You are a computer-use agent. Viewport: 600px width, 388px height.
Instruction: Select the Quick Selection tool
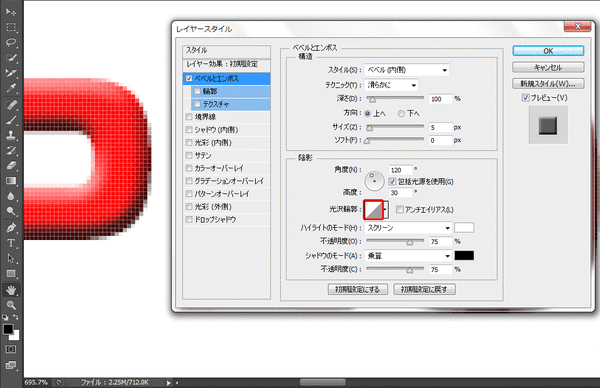click(x=11, y=58)
